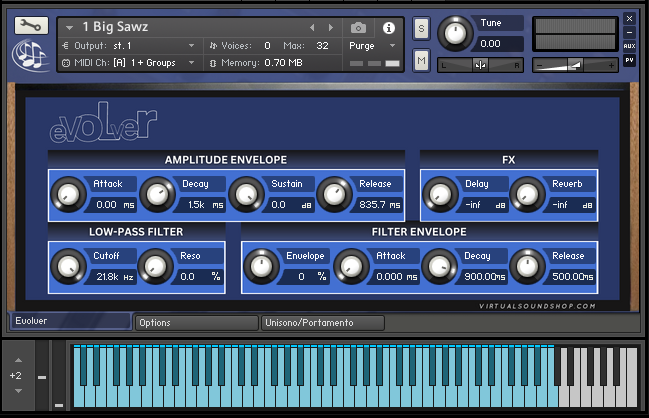Open instrument edit mode with wrench icon

tap(29, 26)
